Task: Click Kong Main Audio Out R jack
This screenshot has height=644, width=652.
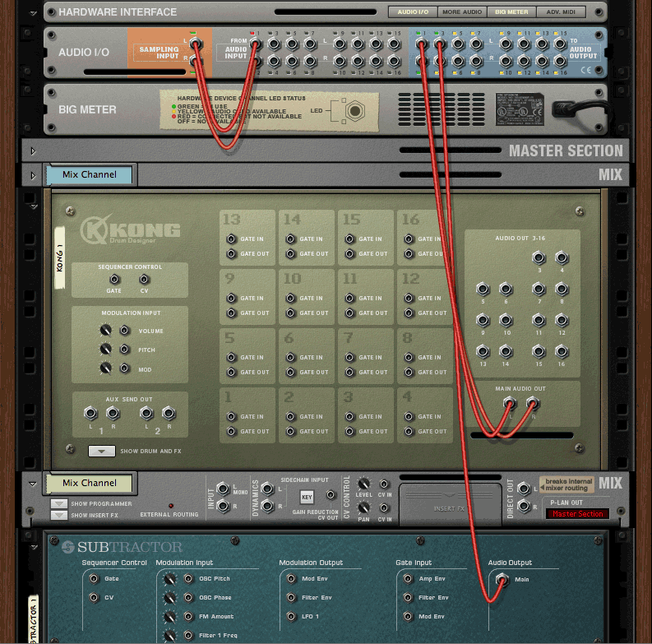Action: (x=533, y=403)
